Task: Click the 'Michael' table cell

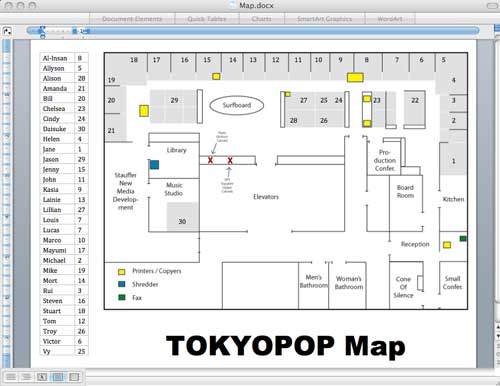Action: click(x=57, y=260)
